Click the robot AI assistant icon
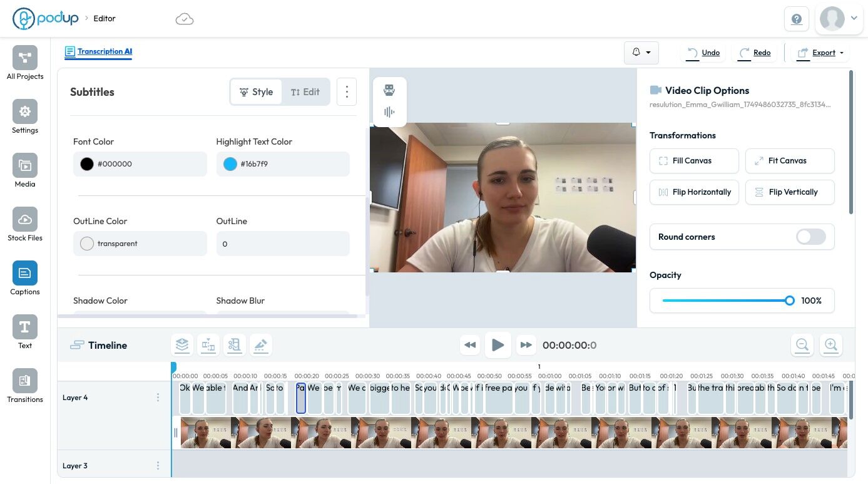The width and height of the screenshot is (868, 484). coord(389,90)
